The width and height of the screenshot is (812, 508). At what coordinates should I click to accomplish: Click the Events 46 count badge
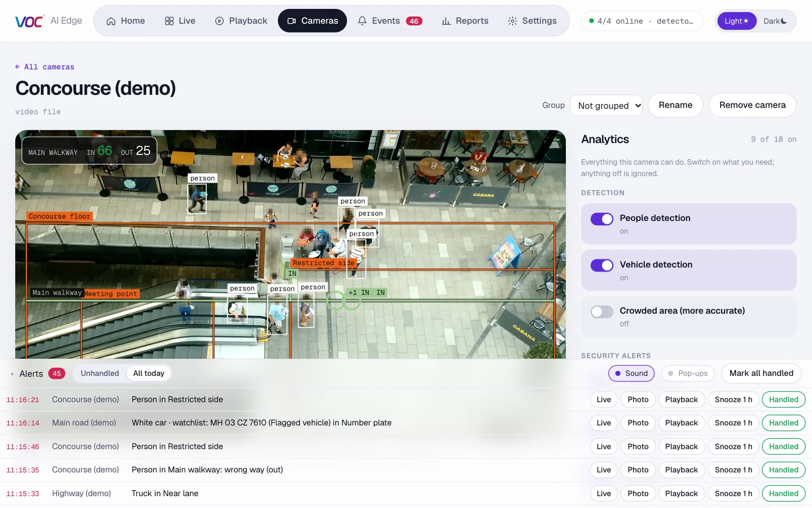coord(414,21)
